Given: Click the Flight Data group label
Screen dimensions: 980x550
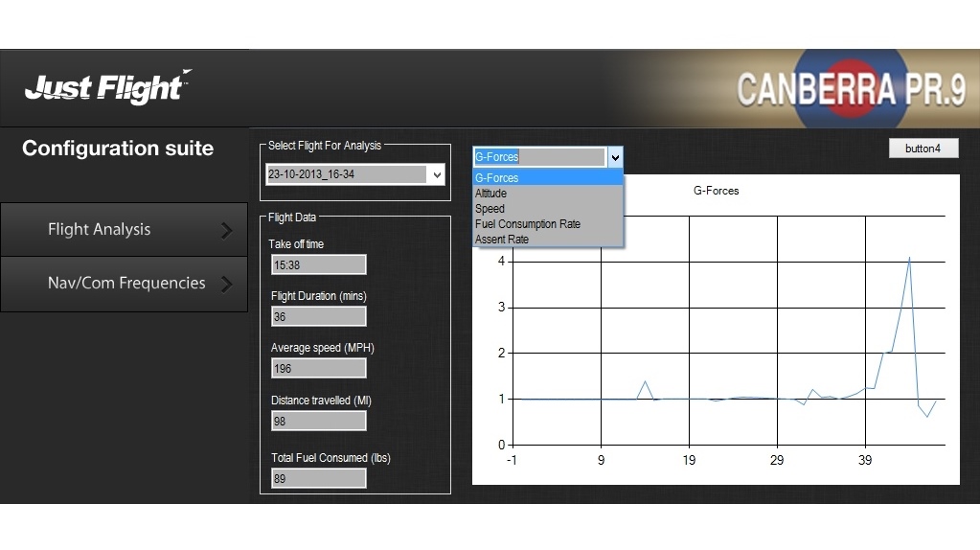Looking at the screenshot, I should click(292, 218).
